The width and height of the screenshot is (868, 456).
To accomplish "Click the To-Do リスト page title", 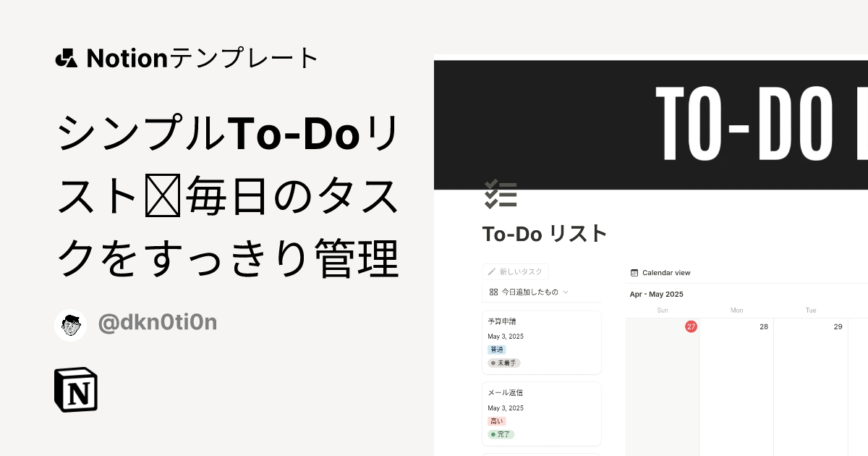I will pyautogui.click(x=545, y=234).
